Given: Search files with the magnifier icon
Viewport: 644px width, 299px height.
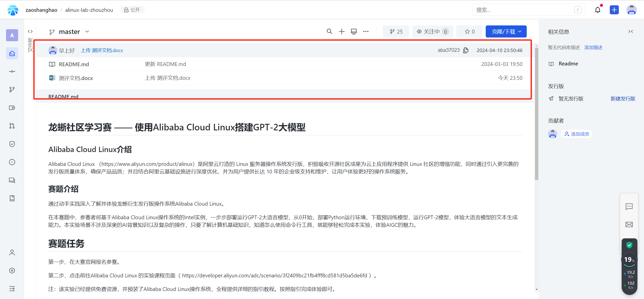Looking at the screenshot, I should pos(329,31).
